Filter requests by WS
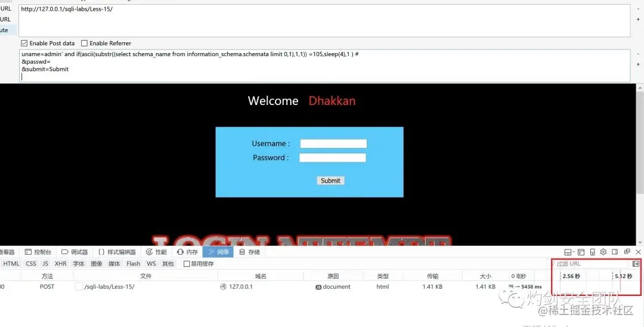The image size is (644, 327). click(151, 264)
